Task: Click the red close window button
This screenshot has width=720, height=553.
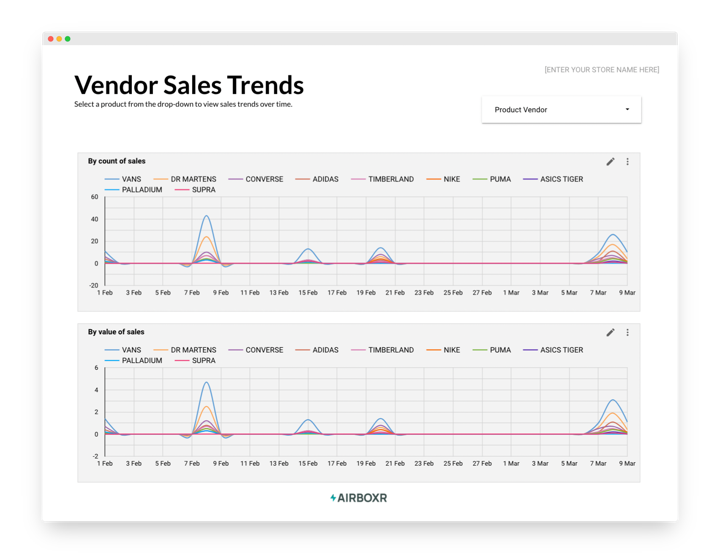Action: pos(51,39)
